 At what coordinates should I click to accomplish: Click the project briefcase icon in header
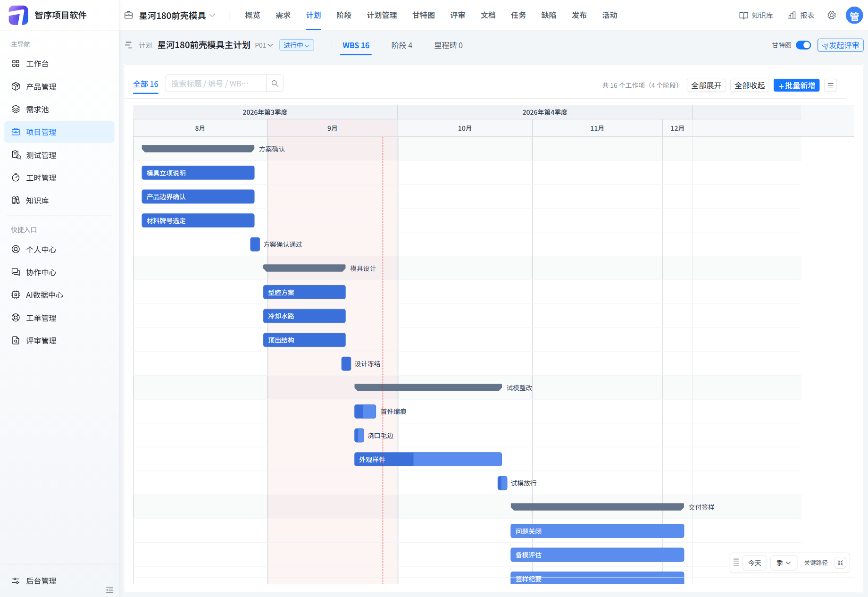(x=128, y=15)
